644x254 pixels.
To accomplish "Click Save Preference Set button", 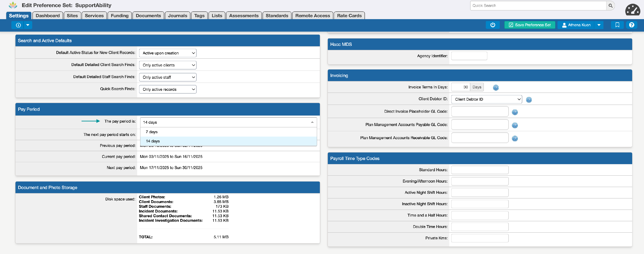I will 530,25.
